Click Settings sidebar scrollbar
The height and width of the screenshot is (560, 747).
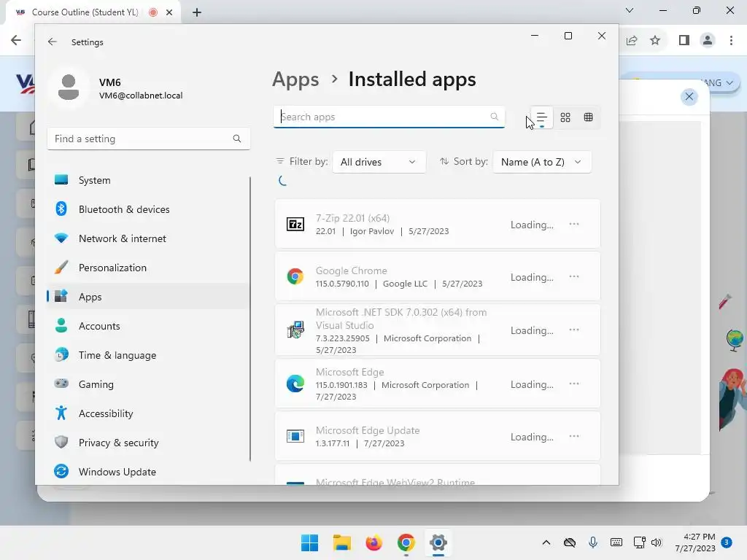click(x=250, y=319)
